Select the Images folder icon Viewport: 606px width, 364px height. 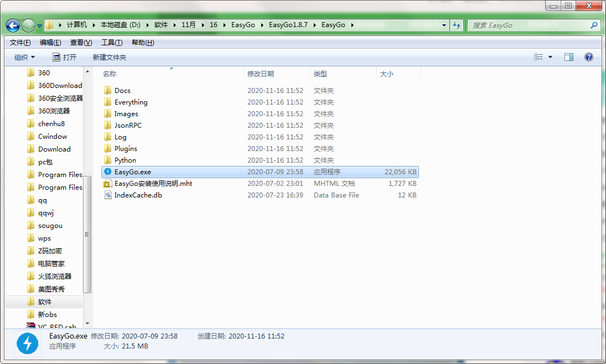click(x=108, y=113)
